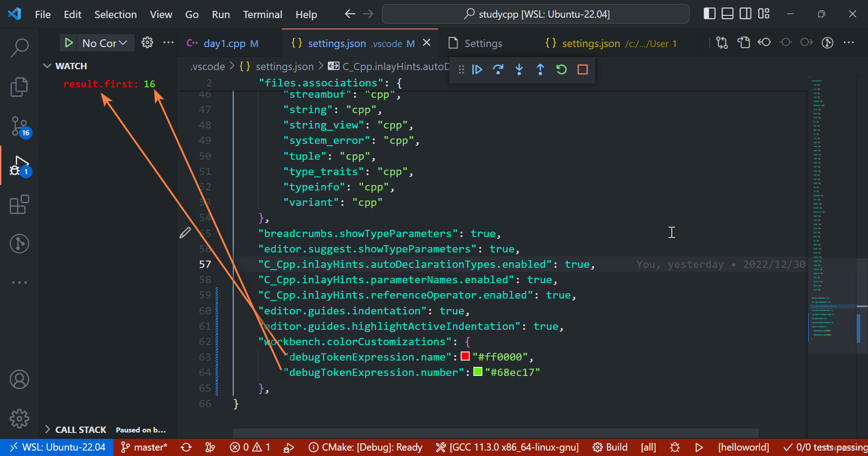868x456 pixels.
Task: Synchronize changes status bar icon
Action: 186,447
